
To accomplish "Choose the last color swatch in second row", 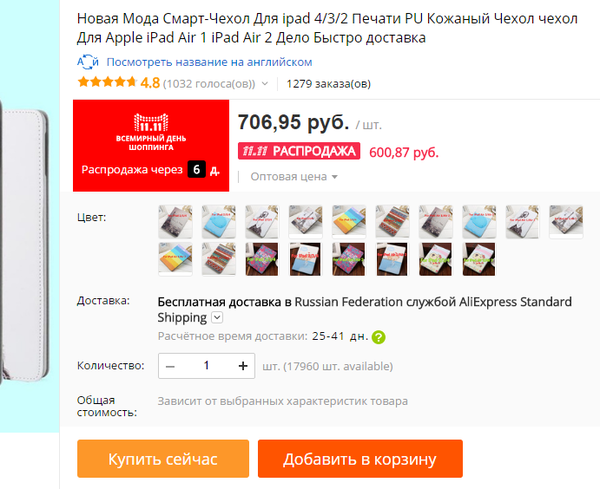I will click(479, 259).
